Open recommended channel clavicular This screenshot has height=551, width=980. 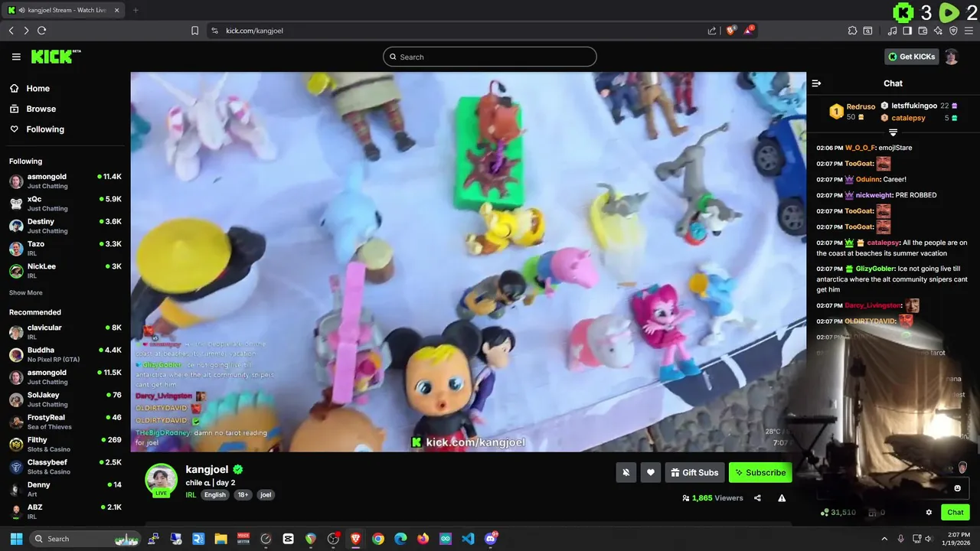pyautogui.click(x=65, y=332)
